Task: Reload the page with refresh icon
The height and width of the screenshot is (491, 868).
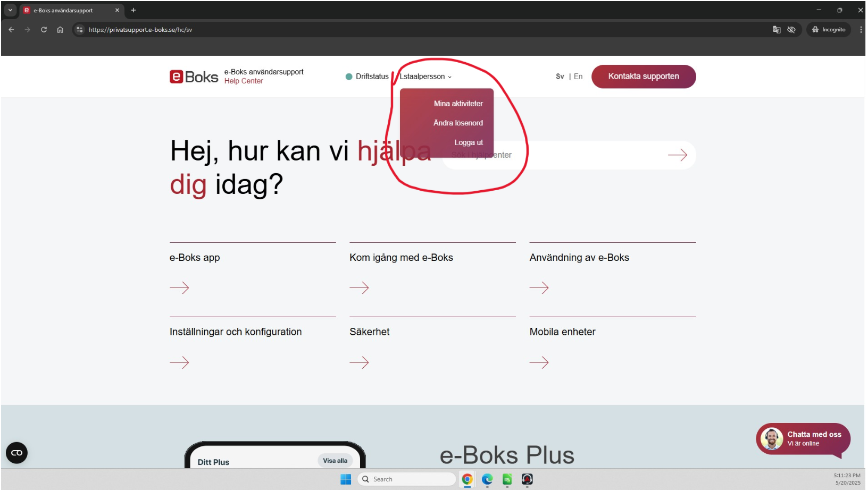Action: pos(44,30)
